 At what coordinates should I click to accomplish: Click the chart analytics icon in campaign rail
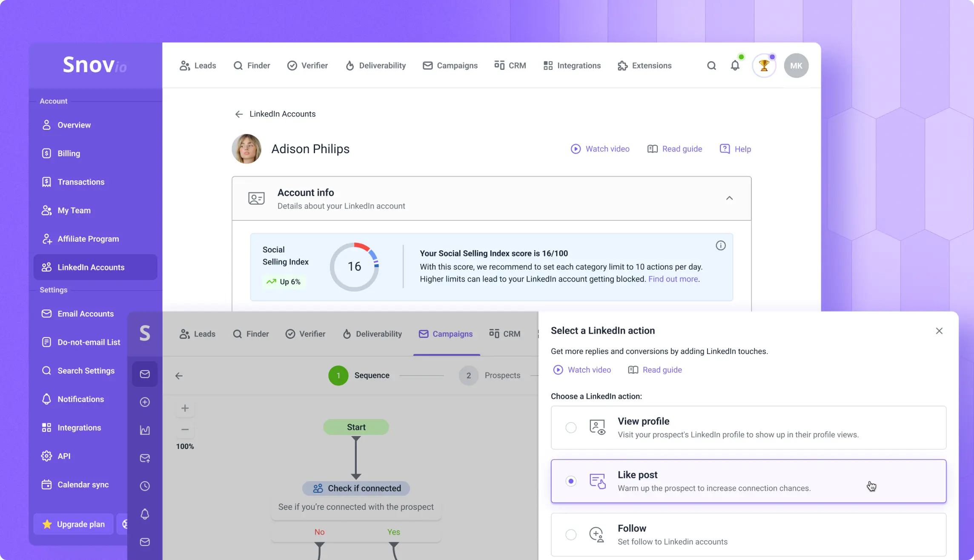pos(145,430)
